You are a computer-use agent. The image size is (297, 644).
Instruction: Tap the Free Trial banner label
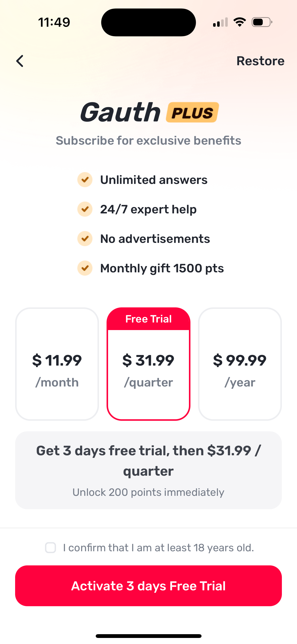tap(148, 319)
